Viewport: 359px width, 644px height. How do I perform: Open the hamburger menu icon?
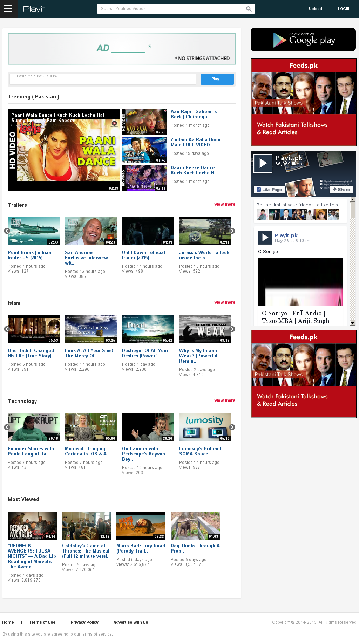click(x=8, y=9)
